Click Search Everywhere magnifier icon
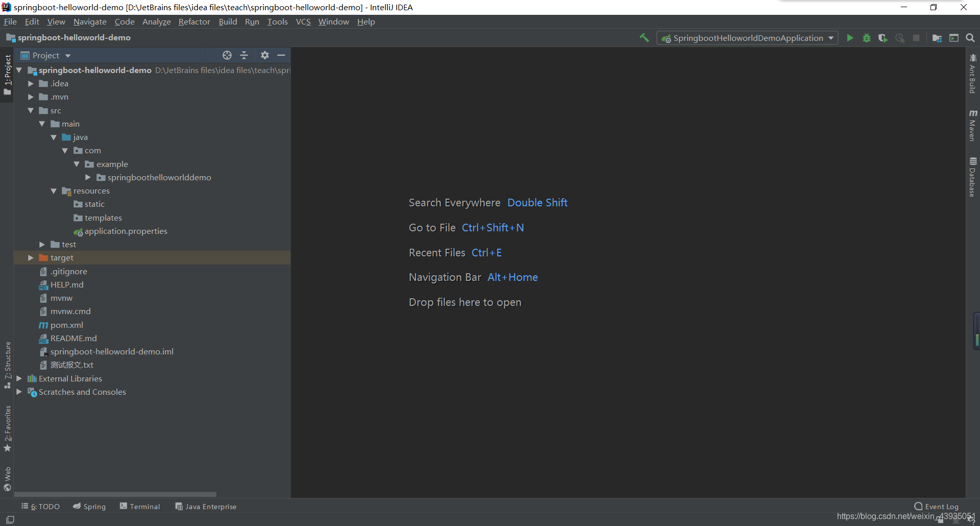The image size is (980, 526). pos(970,38)
